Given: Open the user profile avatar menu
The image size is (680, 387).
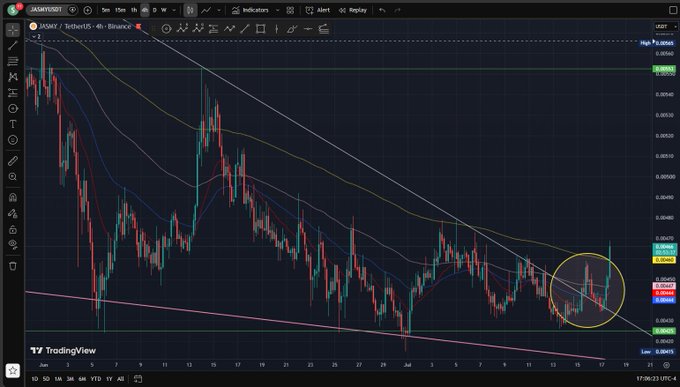Looking at the screenshot, I should coord(13,9).
